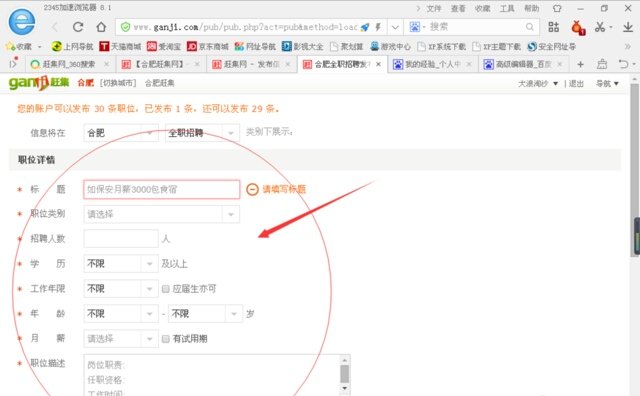Open the 文件 menu

[434, 9]
